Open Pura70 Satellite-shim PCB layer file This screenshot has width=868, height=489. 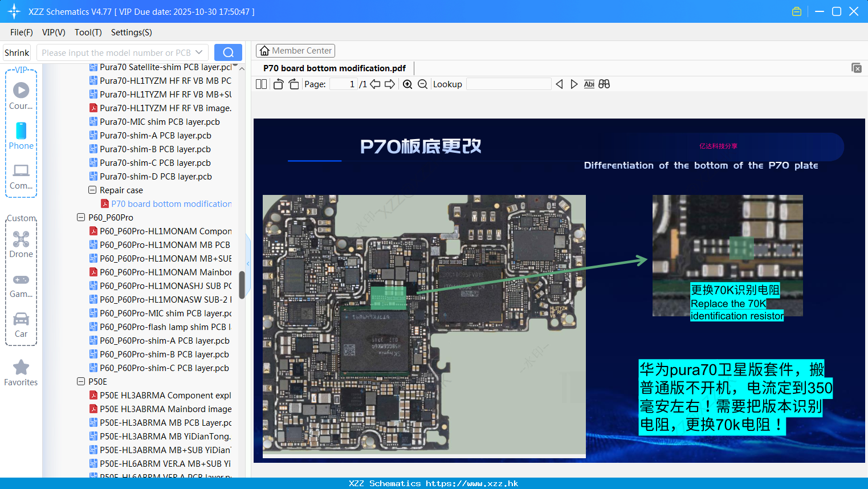(x=160, y=67)
